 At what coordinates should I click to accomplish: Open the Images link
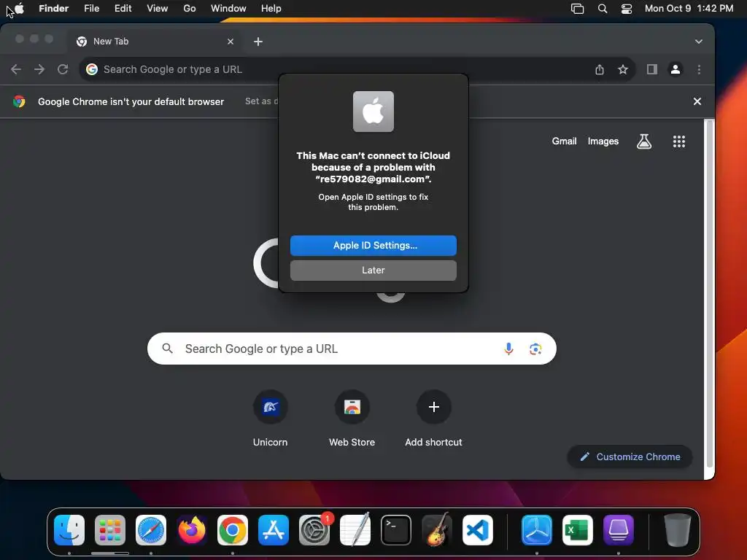[x=603, y=141]
